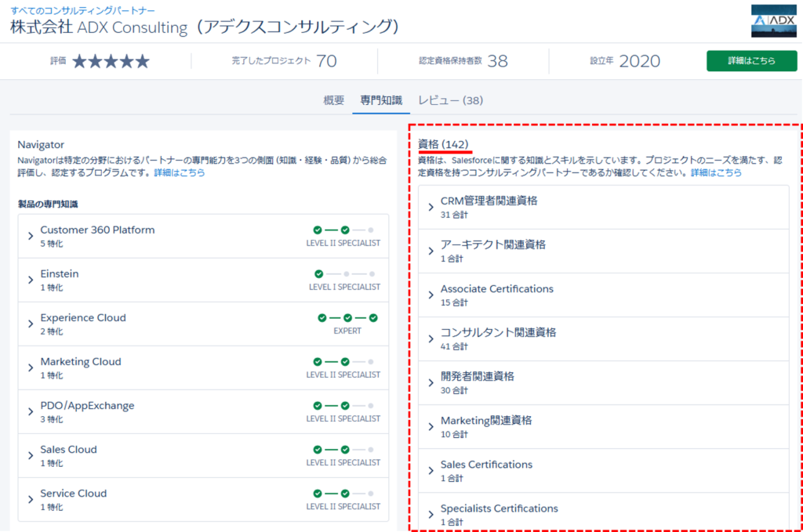Image resolution: width=803 pixels, height=532 pixels.
Task: Click the 製品の専門知識 subheading
Action: click(48, 204)
